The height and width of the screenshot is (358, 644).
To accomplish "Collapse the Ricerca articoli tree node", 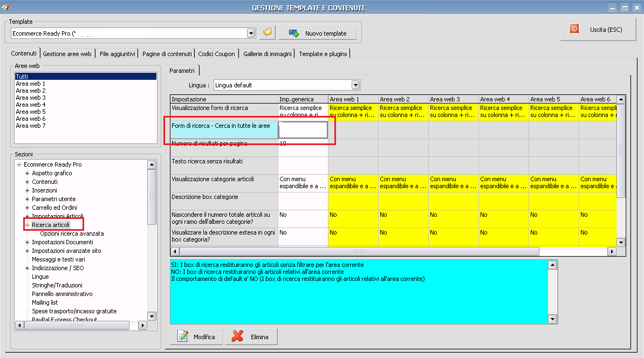I will [x=28, y=225].
